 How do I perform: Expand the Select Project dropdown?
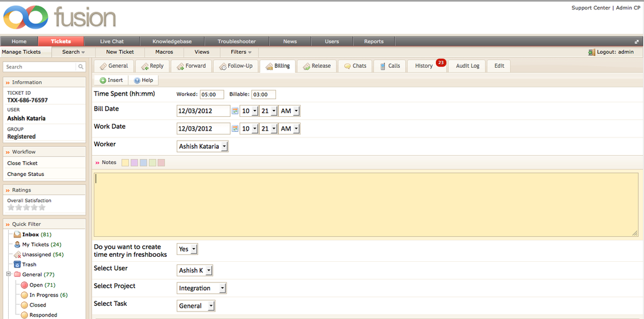201,288
